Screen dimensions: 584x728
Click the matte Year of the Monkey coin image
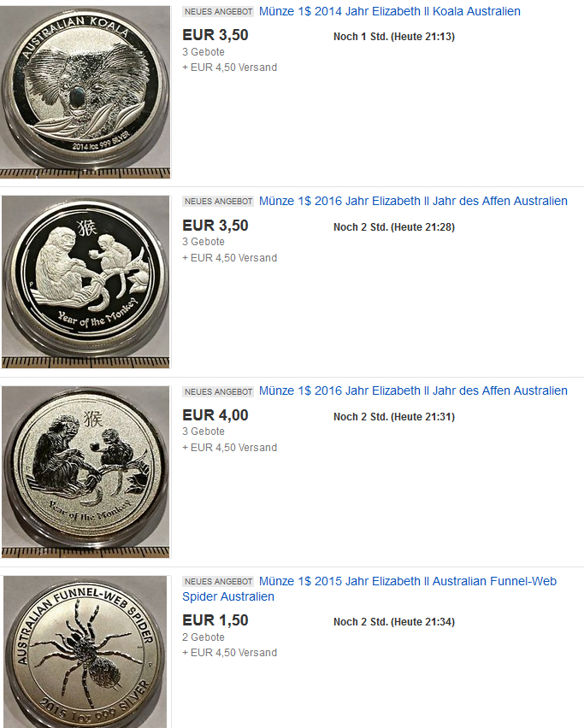click(86, 472)
